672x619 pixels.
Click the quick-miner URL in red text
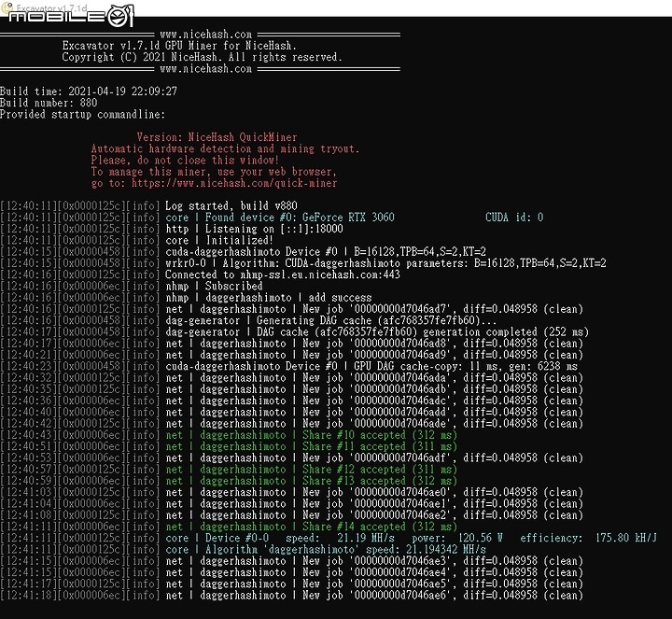coord(234,184)
